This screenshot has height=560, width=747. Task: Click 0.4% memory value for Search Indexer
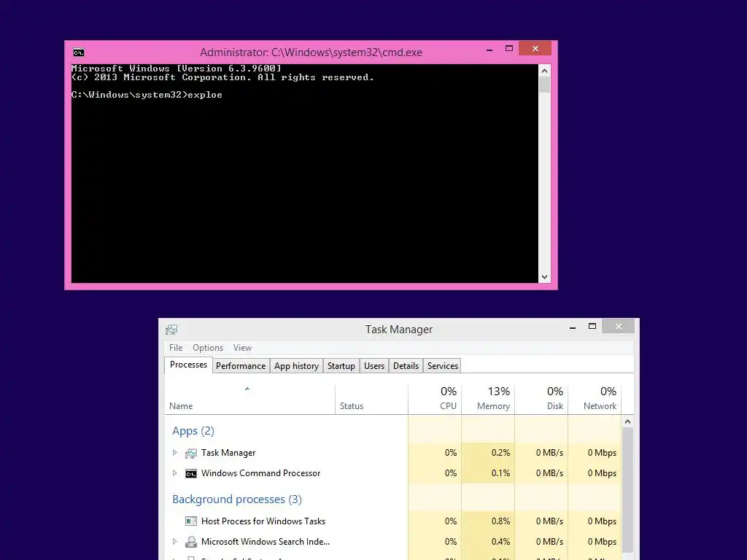[500, 542]
